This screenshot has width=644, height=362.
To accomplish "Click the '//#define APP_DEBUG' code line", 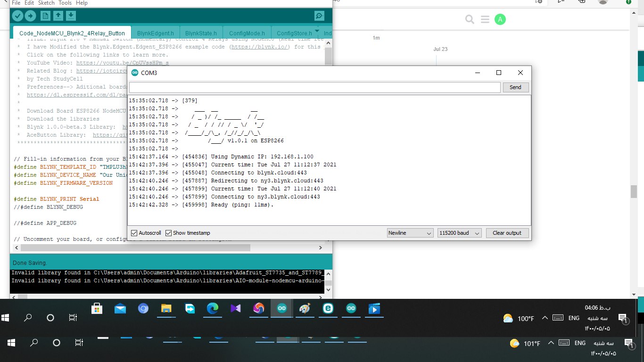I will coord(45,223).
